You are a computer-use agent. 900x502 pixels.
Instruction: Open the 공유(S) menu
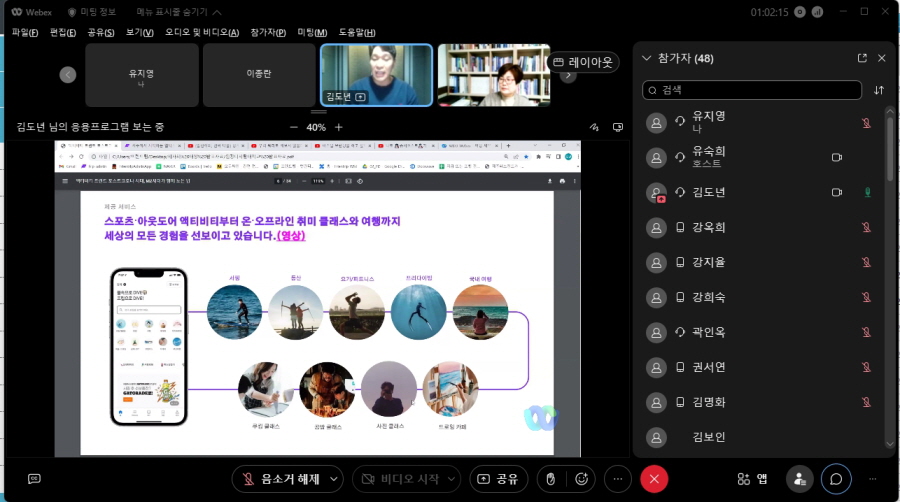(100, 33)
